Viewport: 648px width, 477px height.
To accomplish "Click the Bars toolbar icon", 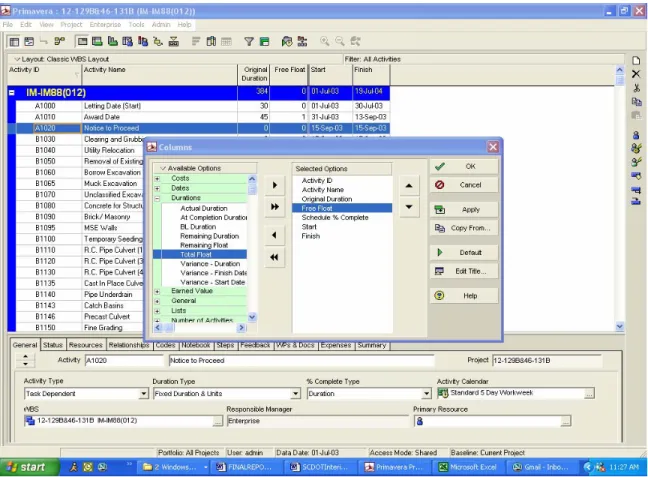I will (x=195, y=41).
